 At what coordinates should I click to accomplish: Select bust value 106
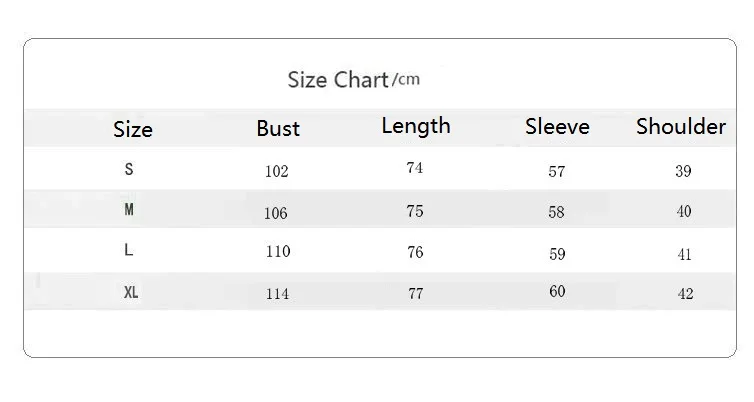tap(277, 213)
